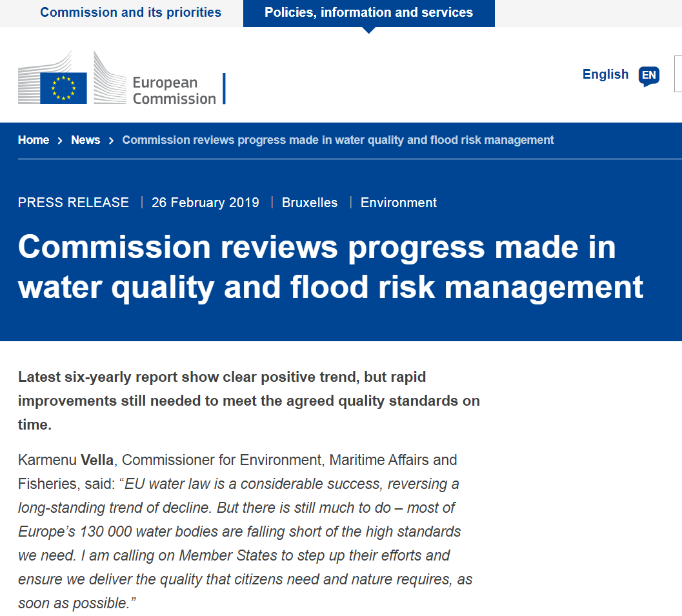Click the PRESS RELEASE label

tap(73, 203)
